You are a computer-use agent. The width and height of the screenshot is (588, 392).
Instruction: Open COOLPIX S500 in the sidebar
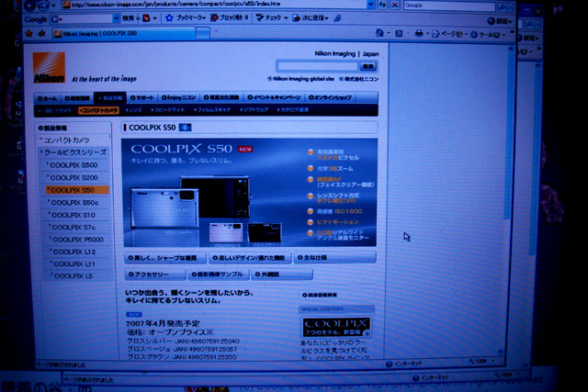(73, 165)
